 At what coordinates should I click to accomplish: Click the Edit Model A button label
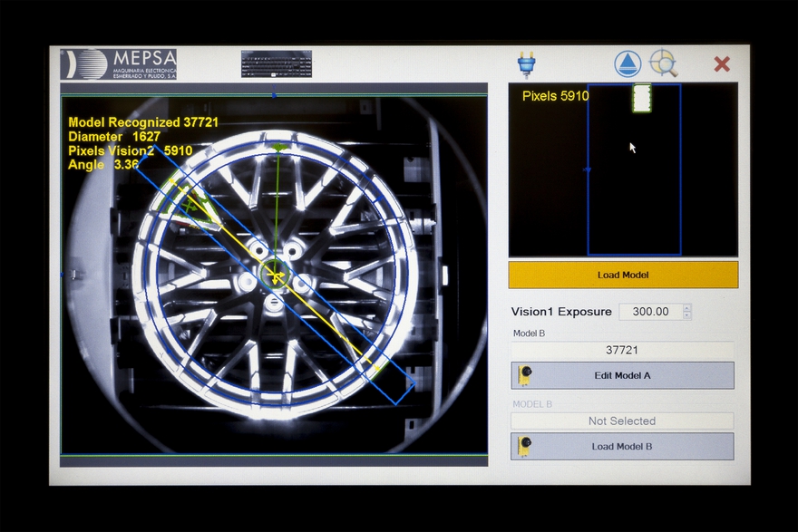[x=621, y=375]
